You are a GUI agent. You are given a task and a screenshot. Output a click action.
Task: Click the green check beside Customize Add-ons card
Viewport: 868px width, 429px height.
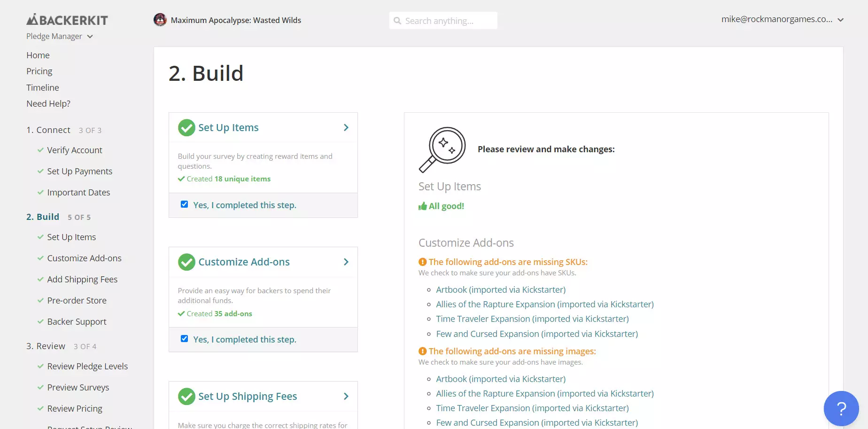(x=186, y=262)
